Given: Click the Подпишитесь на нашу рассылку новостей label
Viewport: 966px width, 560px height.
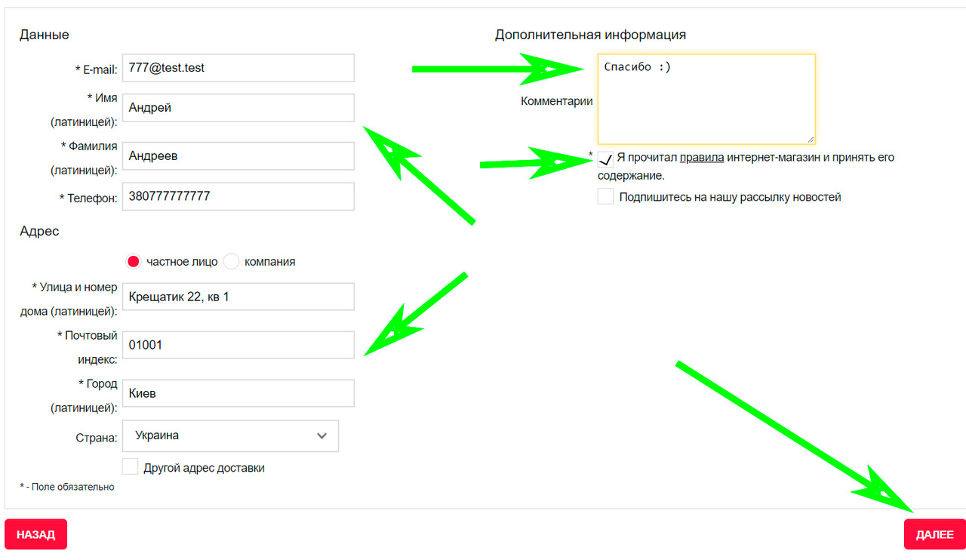Looking at the screenshot, I should coord(730,197).
